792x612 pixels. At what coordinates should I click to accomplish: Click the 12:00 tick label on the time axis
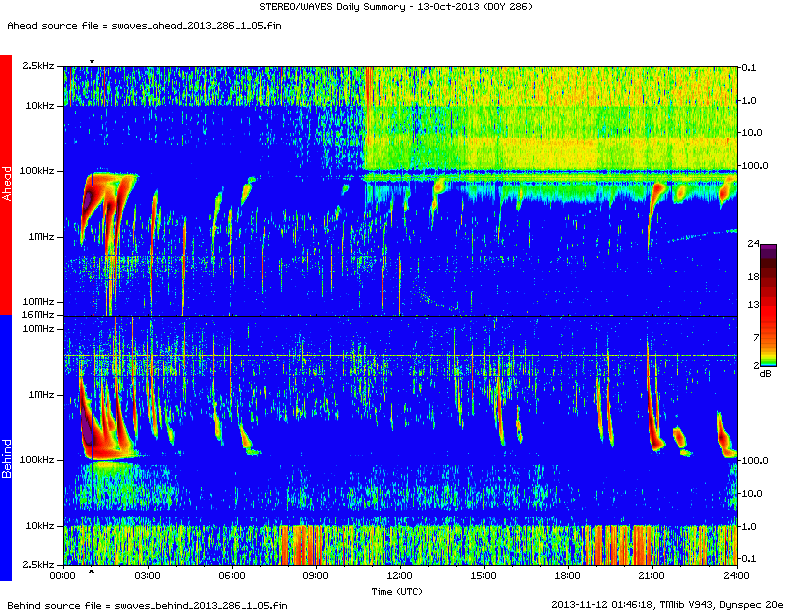click(x=400, y=576)
